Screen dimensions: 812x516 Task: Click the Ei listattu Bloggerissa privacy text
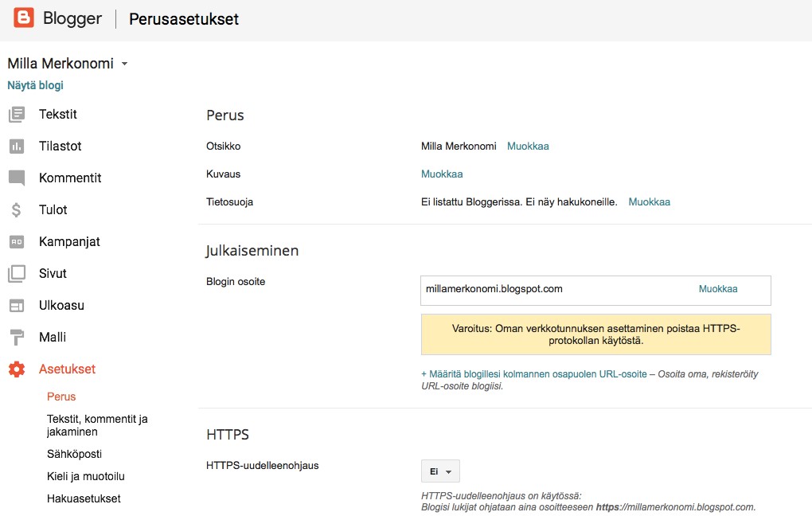click(519, 202)
